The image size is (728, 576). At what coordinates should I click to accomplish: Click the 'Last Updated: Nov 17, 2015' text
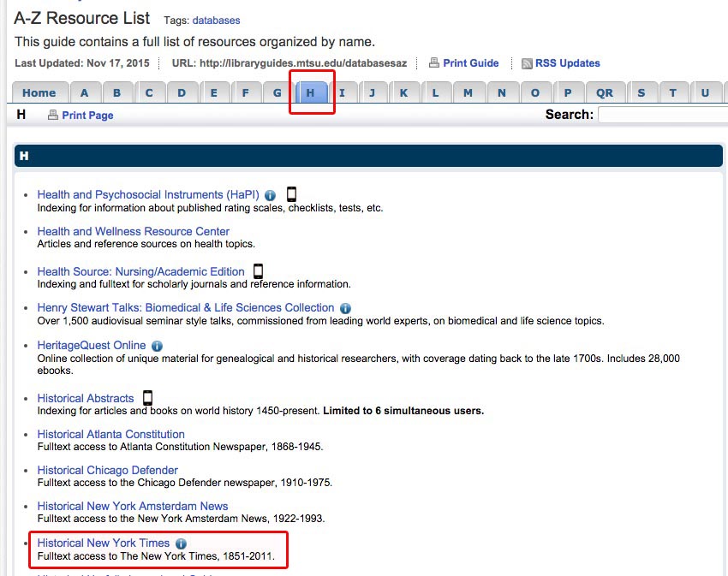point(82,63)
